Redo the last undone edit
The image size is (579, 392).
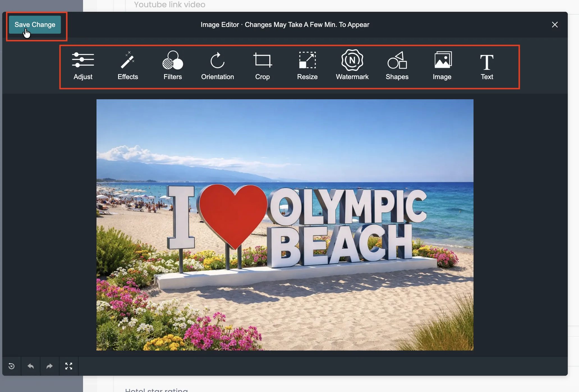(50, 366)
